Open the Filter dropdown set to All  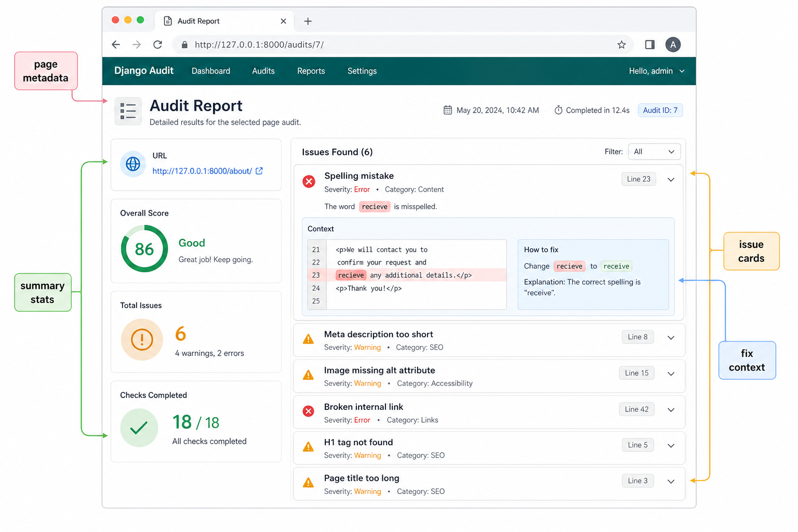coord(654,152)
